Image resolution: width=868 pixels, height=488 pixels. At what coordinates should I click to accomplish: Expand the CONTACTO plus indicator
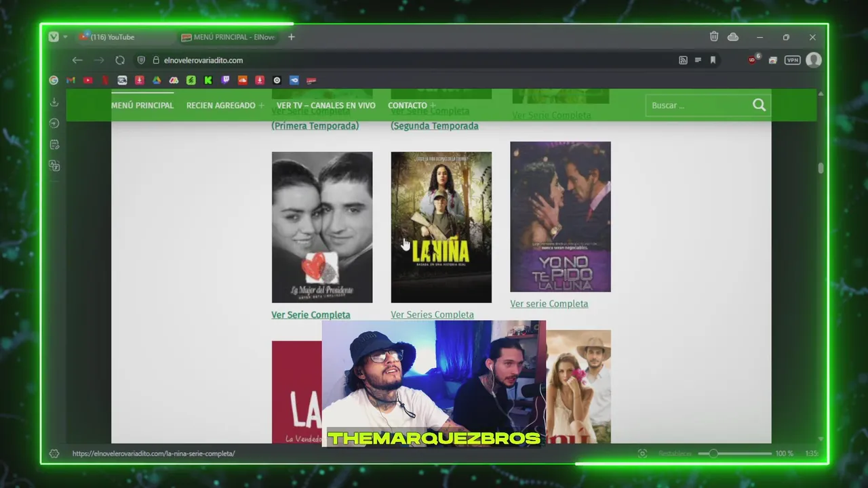click(x=433, y=106)
